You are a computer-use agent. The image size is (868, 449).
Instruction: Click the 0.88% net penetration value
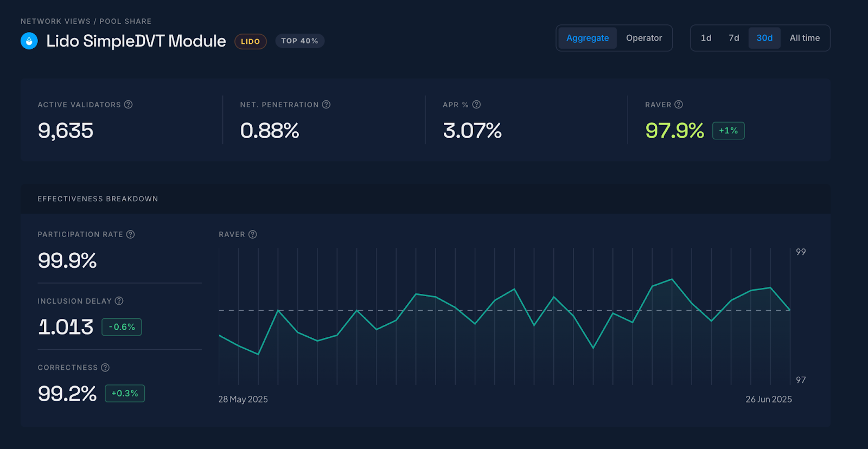click(270, 131)
